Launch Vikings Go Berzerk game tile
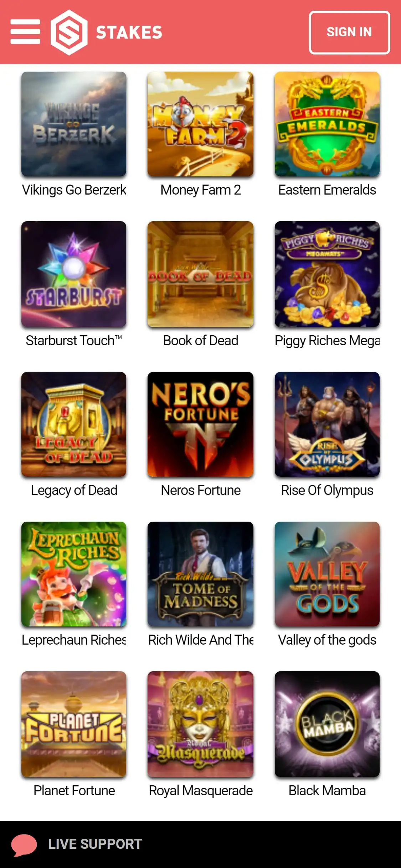Image resolution: width=401 pixels, height=868 pixels. click(74, 124)
